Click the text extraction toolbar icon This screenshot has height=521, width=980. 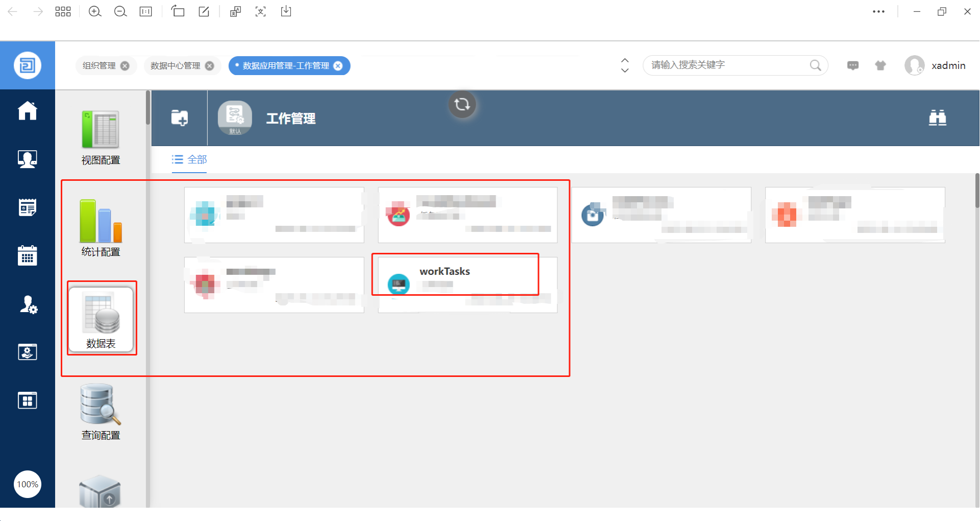pos(261,12)
